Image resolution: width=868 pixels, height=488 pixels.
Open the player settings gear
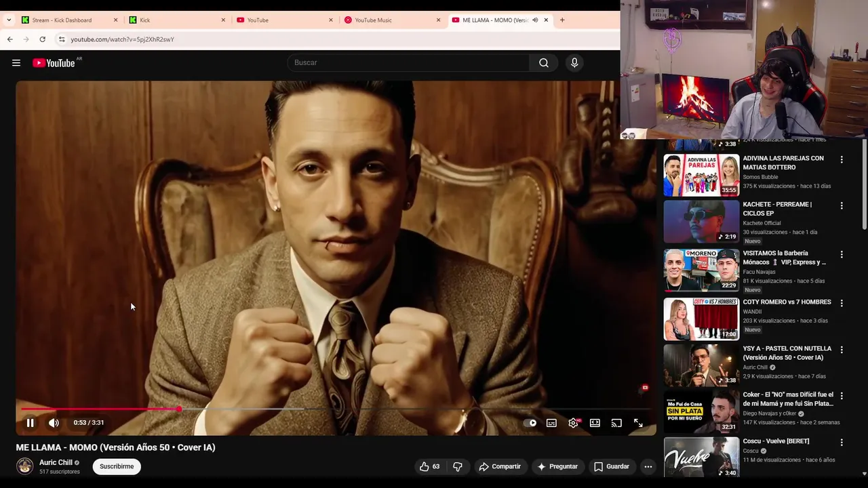[574, 423]
